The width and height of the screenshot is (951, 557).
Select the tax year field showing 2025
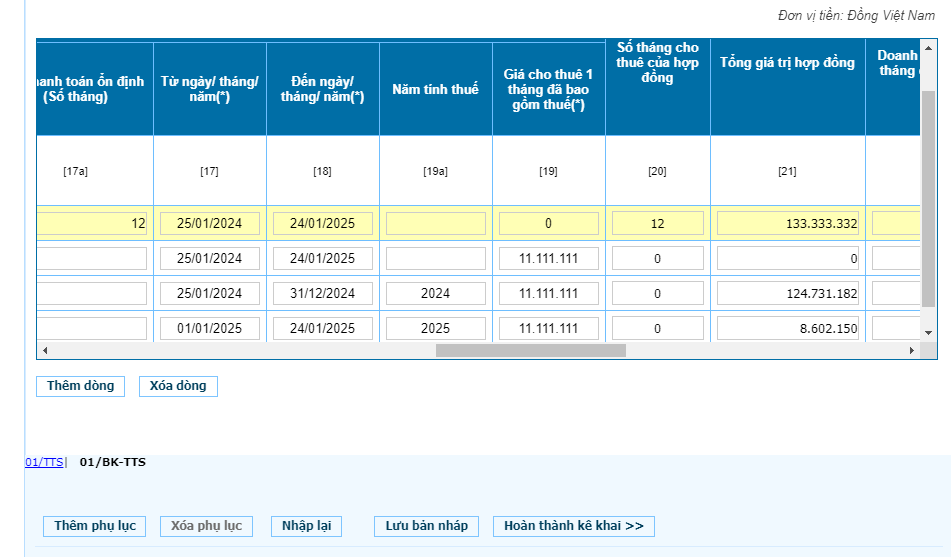tap(435, 329)
